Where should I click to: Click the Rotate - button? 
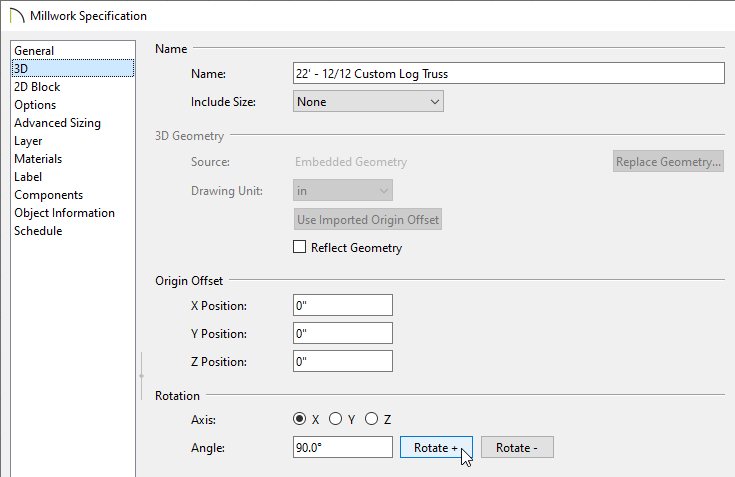click(x=517, y=447)
